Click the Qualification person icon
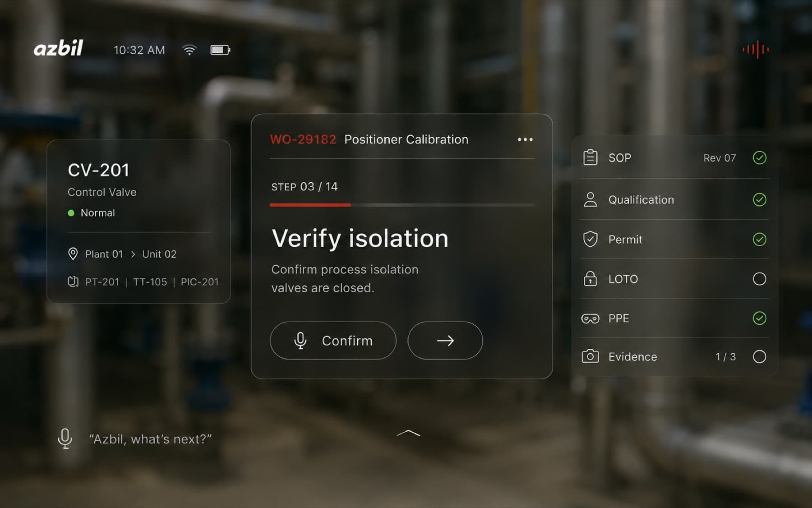The image size is (812, 508). [590, 199]
